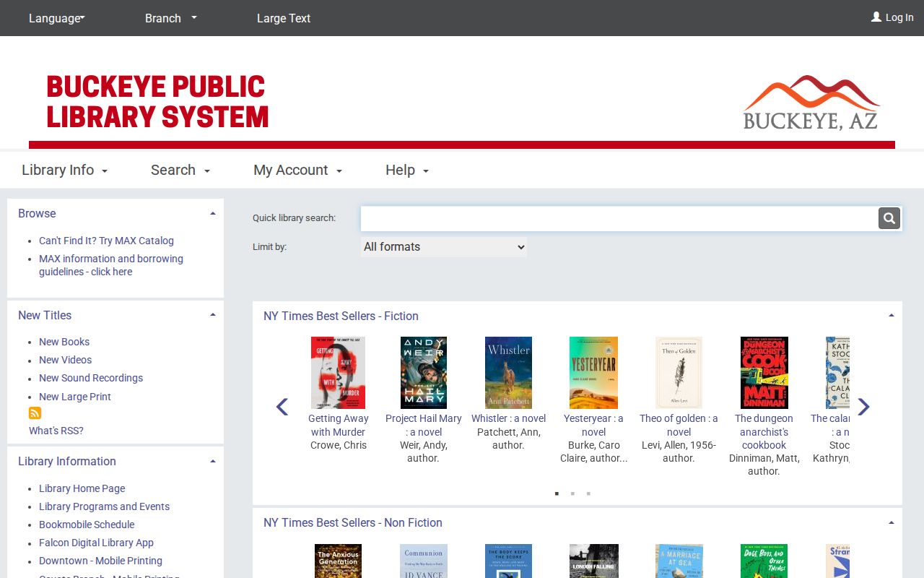Image resolution: width=924 pixels, height=578 pixels.
Task: Open the Limit by formats dropdown
Action: pos(444,247)
